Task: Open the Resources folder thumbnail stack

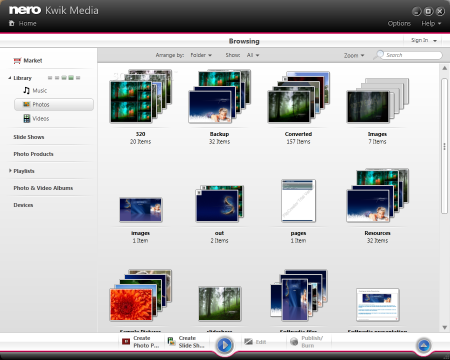Action: (377, 196)
